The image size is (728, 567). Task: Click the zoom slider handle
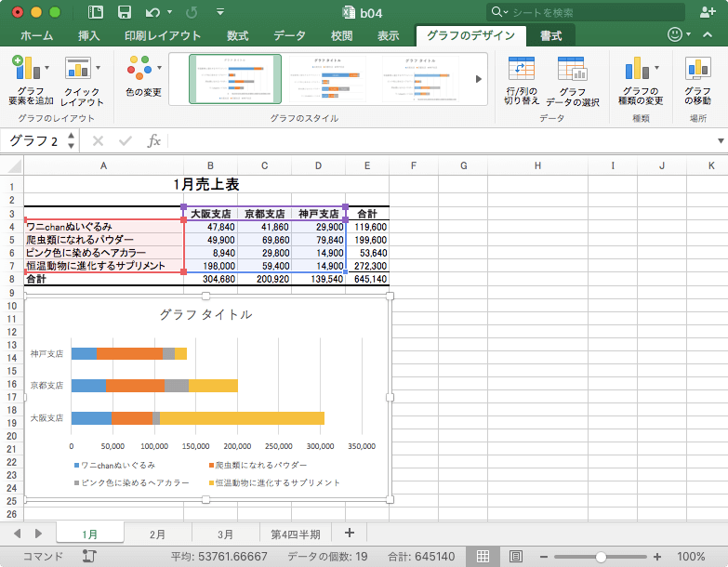(601, 557)
